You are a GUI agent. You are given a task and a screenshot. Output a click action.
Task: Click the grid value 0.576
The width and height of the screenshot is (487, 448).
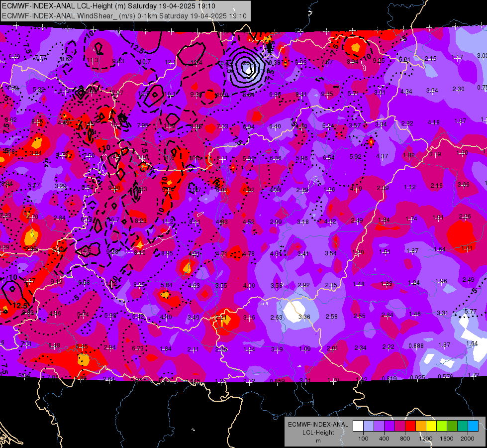(445, 376)
